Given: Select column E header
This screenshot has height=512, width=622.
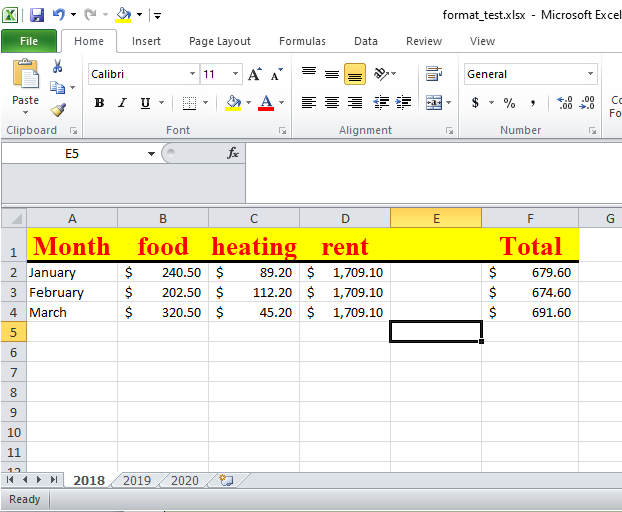Looking at the screenshot, I should tap(436, 218).
